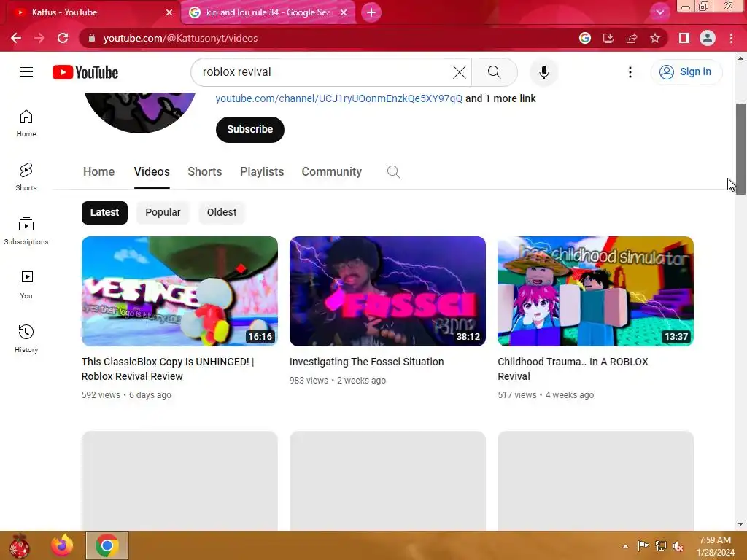The width and height of the screenshot is (747, 560).
Task: Open Subscriptions in the left sidebar
Action: (x=26, y=231)
